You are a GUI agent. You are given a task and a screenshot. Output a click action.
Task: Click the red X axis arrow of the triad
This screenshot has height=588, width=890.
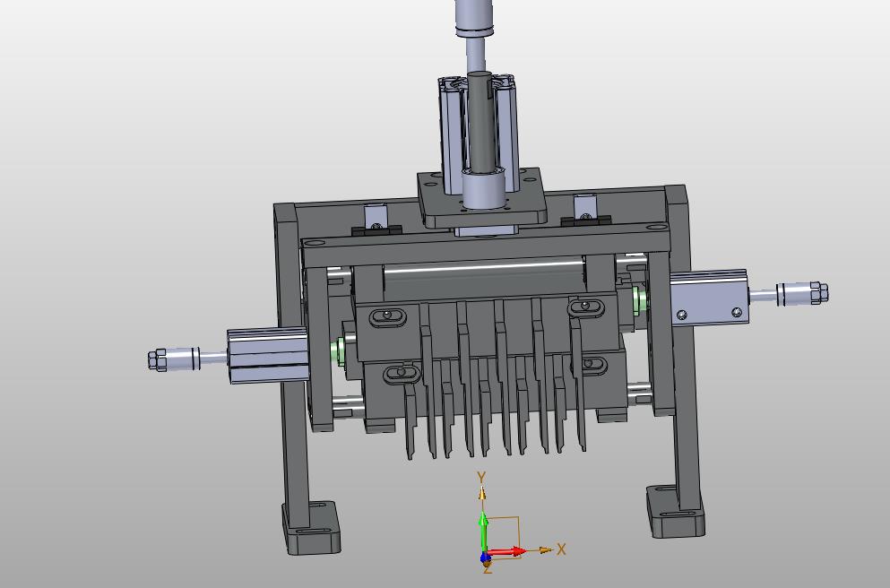pos(507,551)
